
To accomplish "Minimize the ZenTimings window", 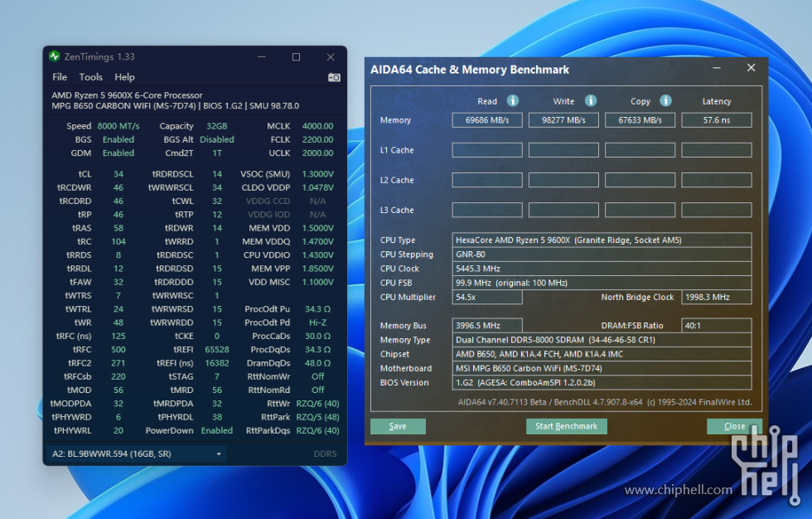I will [262, 57].
